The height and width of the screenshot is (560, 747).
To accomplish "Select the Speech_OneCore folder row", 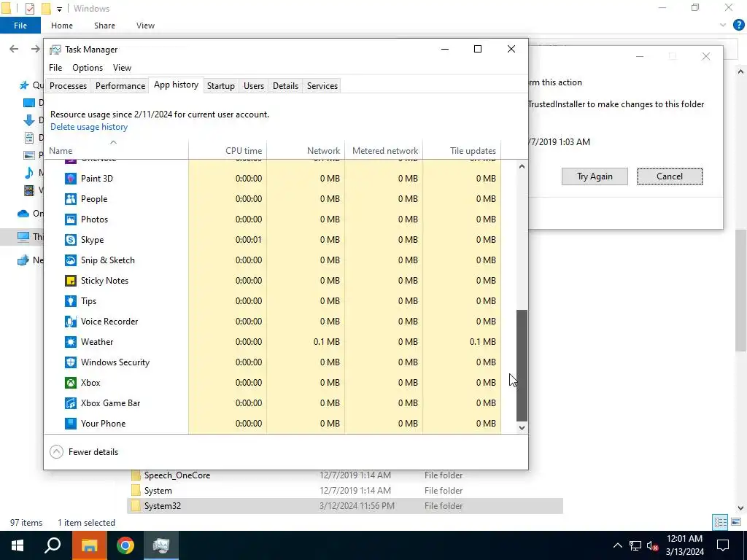I will point(345,475).
